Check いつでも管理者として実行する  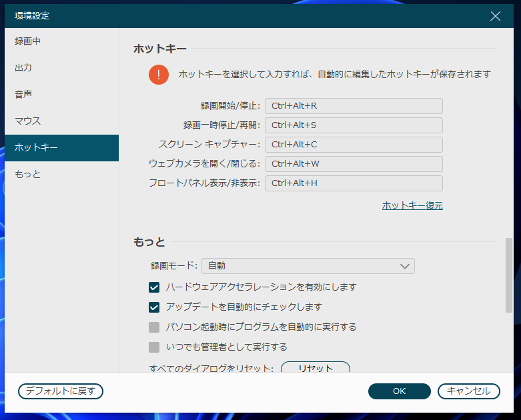[x=154, y=347]
